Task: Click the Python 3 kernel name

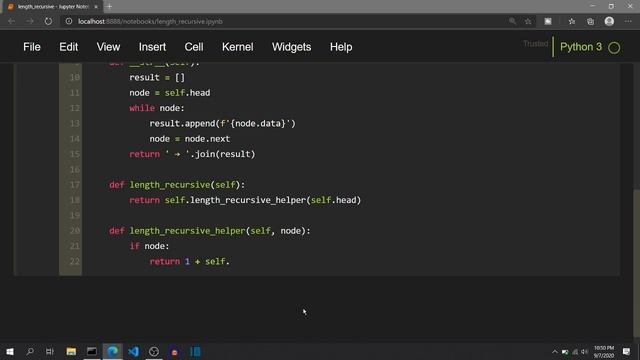Action: [x=581, y=47]
